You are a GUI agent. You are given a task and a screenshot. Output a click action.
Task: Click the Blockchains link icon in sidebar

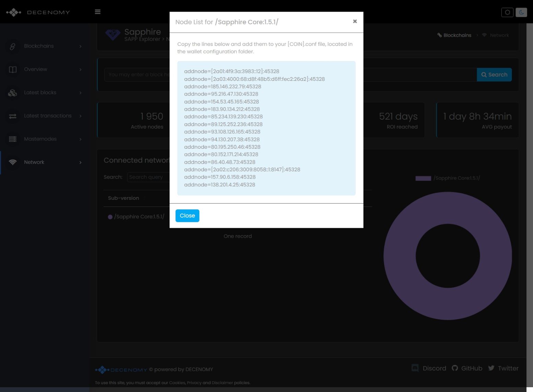click(13, 46)
